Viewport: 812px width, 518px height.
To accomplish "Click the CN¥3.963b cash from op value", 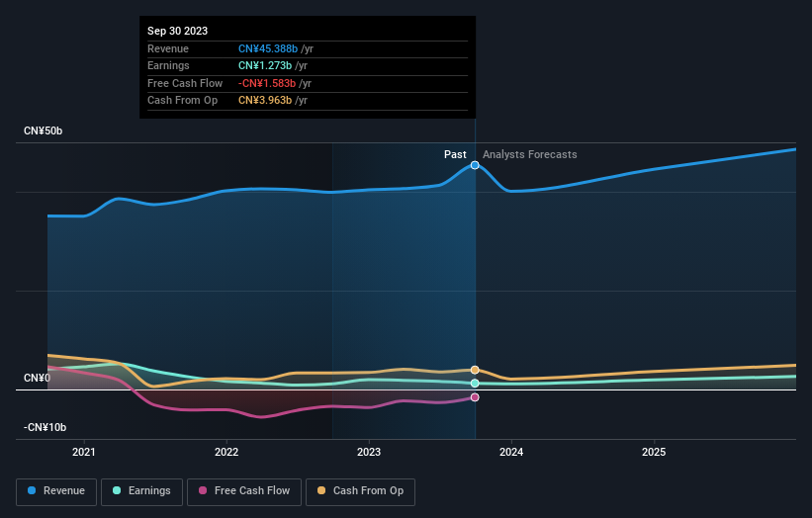I will coord(265,101).
